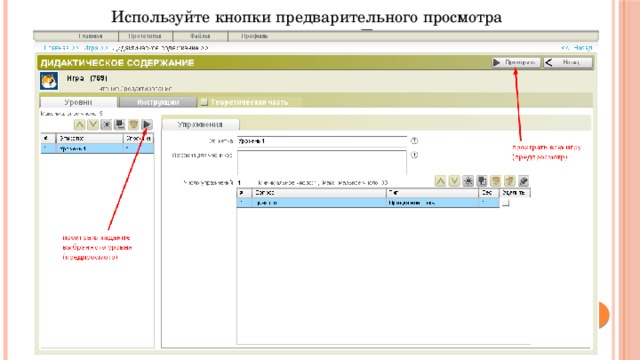Switch to the Инструкции tab
The height and width of the screenshot is (360, 640).
tap(158, 102)
